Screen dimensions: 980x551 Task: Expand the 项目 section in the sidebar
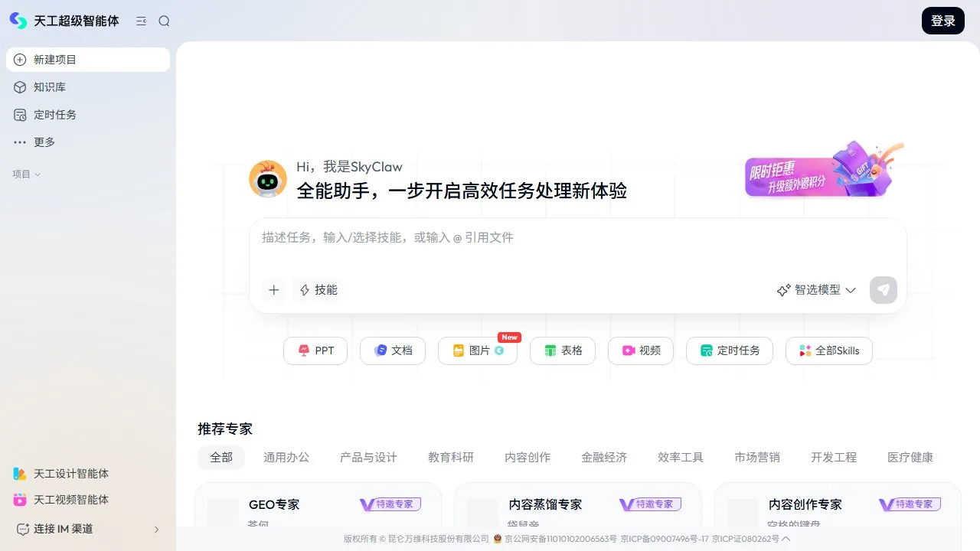(x=27, y=174)
